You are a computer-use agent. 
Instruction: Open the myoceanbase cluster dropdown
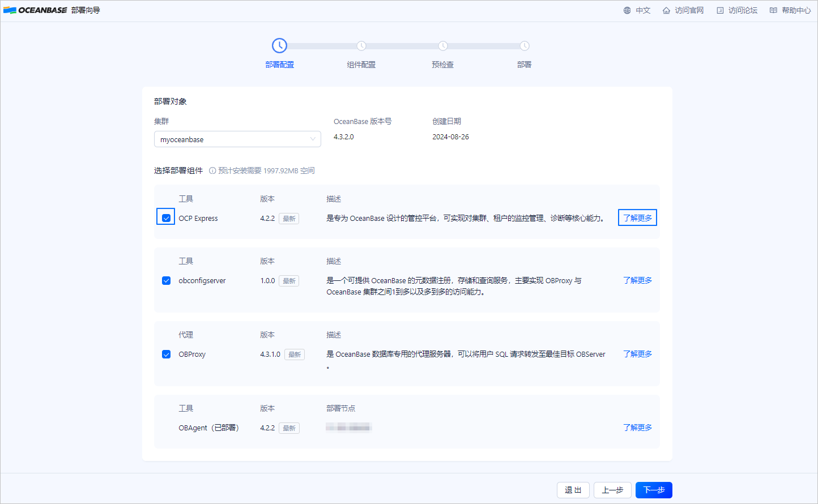(237, 139)
